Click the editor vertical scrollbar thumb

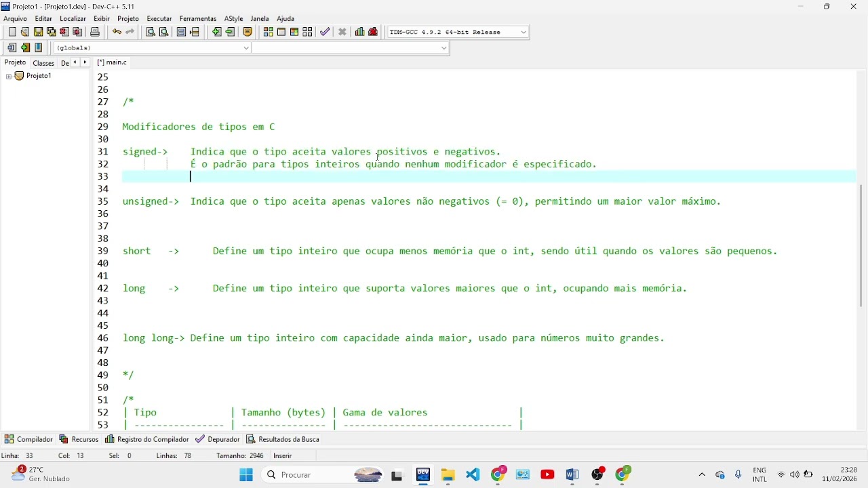[861, 244]
